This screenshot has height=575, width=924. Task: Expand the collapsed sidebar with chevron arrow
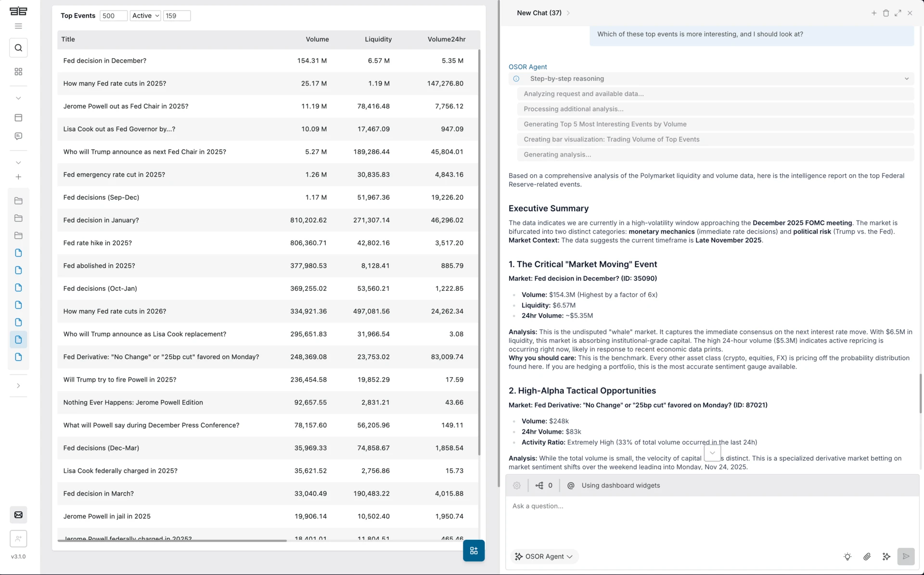(x=18, y=385)
